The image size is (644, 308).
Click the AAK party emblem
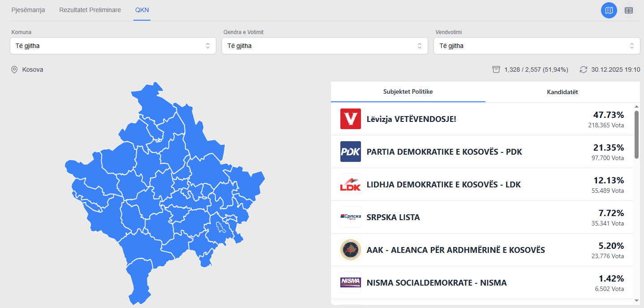pyautogui.click(x=350, y=250)
